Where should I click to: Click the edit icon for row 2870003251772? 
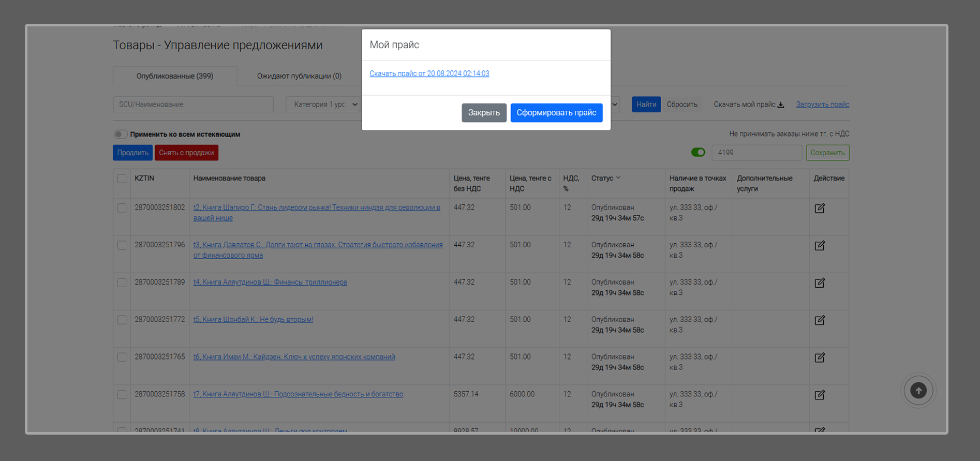[x=820, y=320]
